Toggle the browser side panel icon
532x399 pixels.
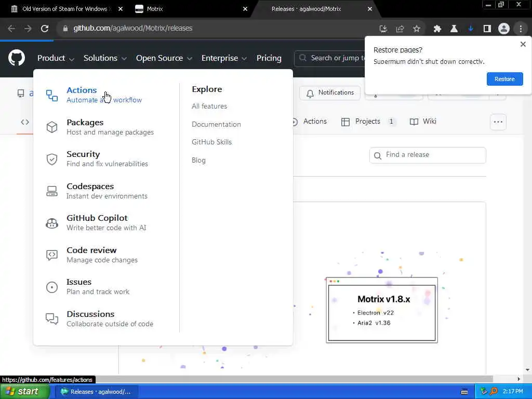click(x=487, y=29)
